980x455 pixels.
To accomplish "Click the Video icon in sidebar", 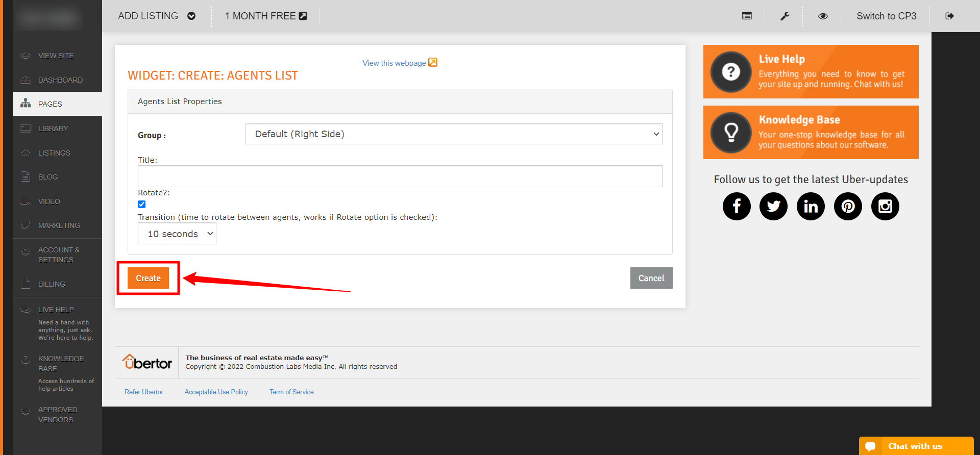I will tap(26, 201).
